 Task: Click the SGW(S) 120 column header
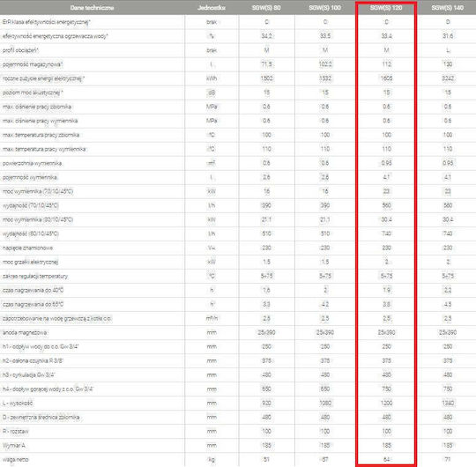click(x=386, y=8)
